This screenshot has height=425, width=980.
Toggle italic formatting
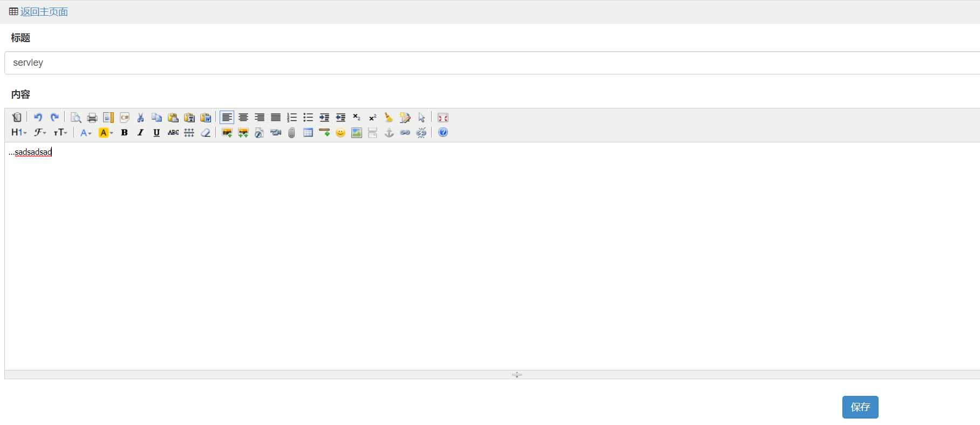[141, 132]
